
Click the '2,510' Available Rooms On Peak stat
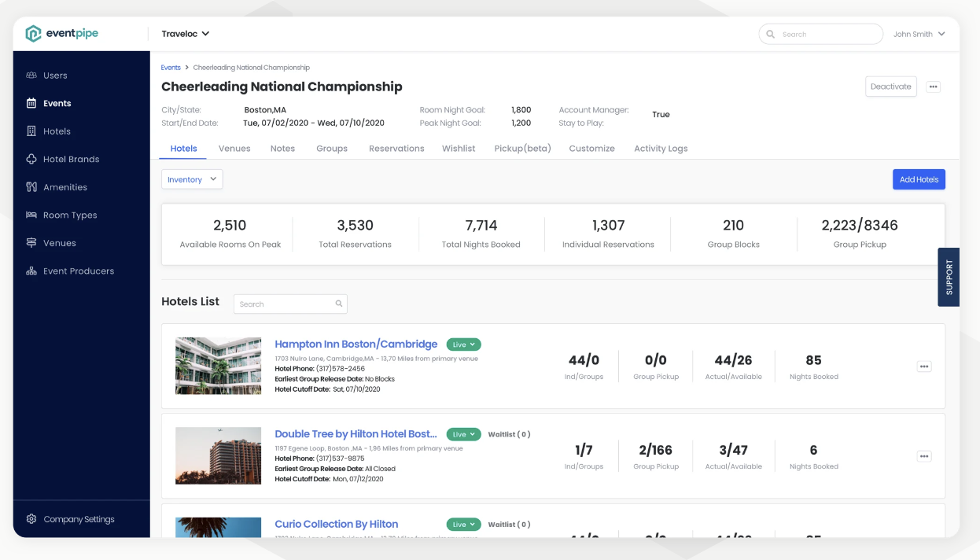click(x=230, y=226)
